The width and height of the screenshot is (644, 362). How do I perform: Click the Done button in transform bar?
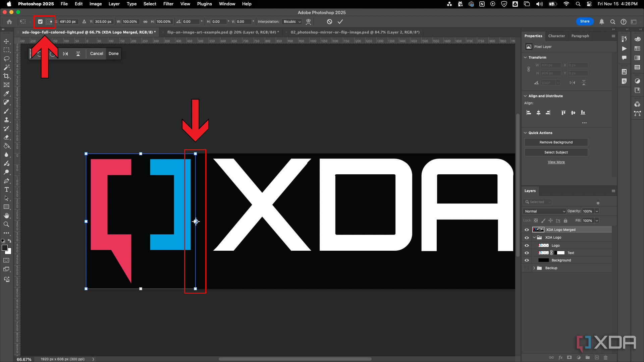(113, 54)
